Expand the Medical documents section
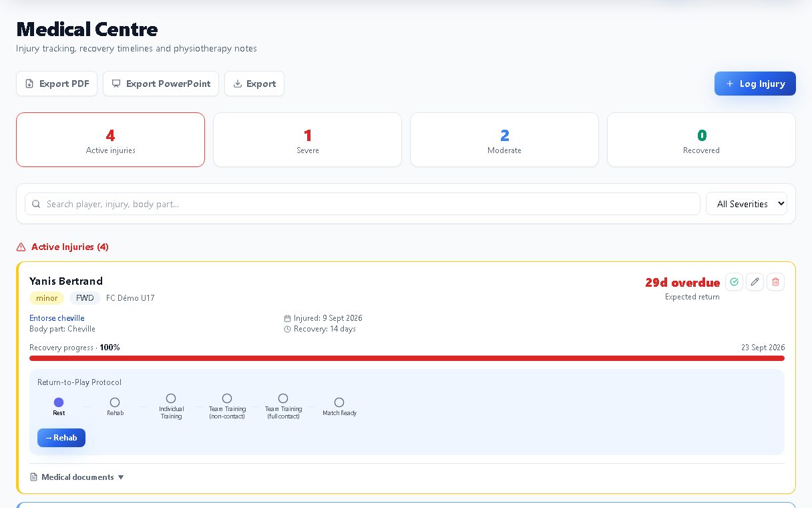 click(x=77, y=477)
